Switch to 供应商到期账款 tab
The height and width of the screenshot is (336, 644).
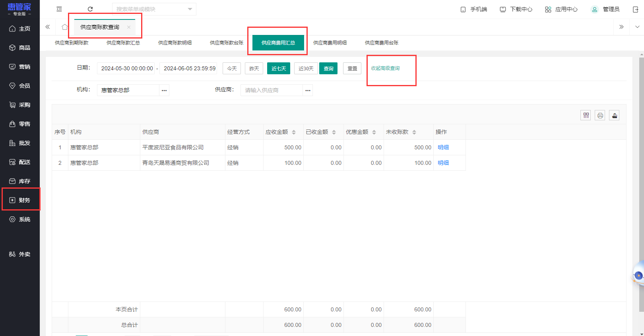click(72, 43)
